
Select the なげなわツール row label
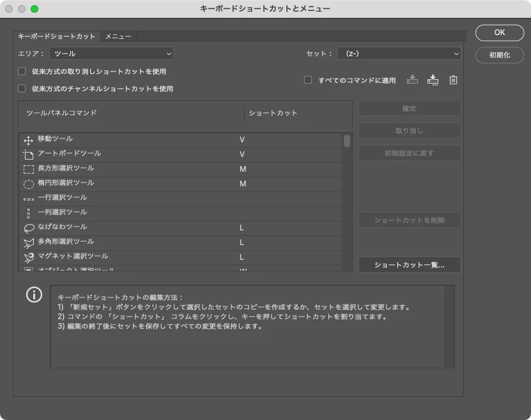click(63, 227)
